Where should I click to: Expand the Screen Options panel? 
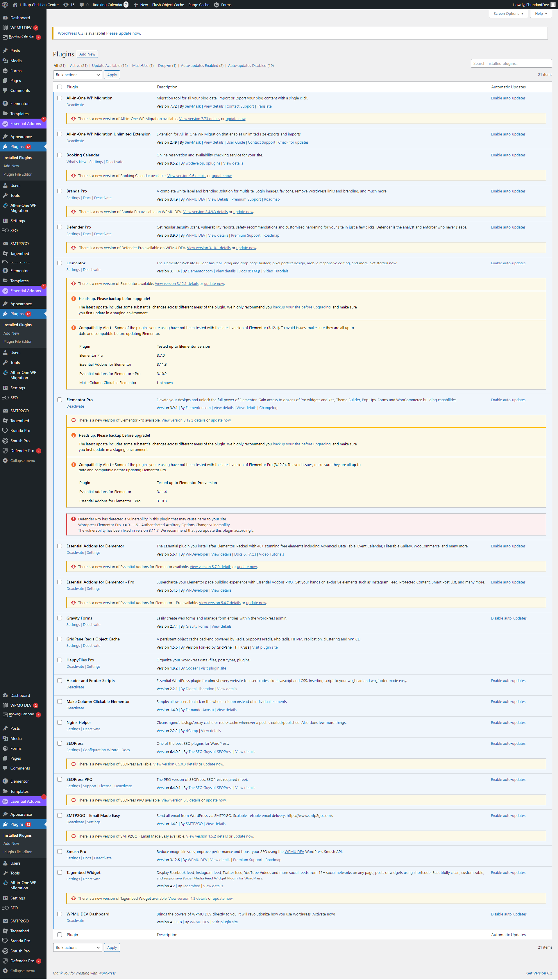[x=508, y=13]
